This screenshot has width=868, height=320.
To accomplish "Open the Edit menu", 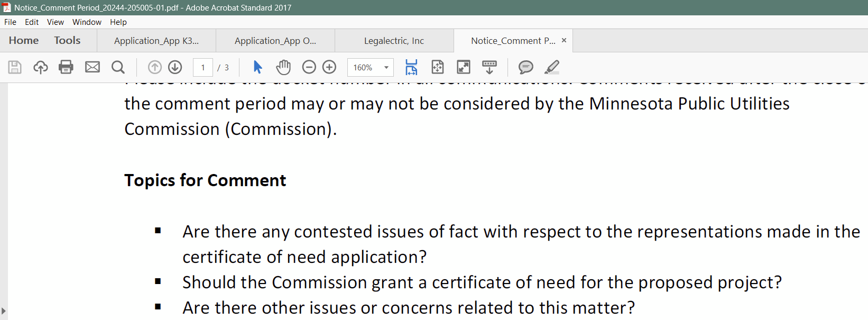I will (32, 22).
